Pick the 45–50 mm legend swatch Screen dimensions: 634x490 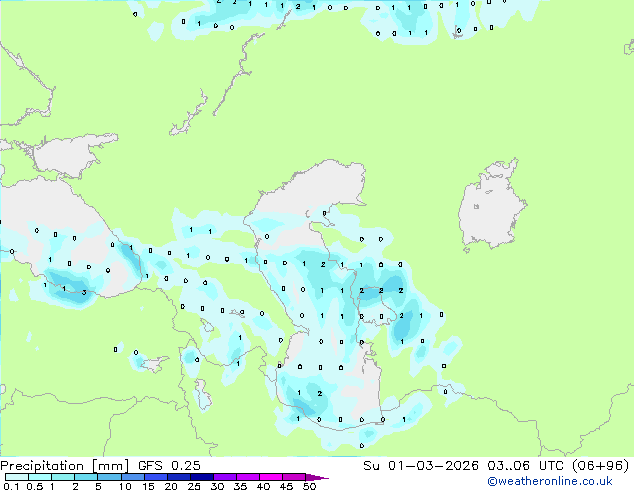[x=294, y=477]
